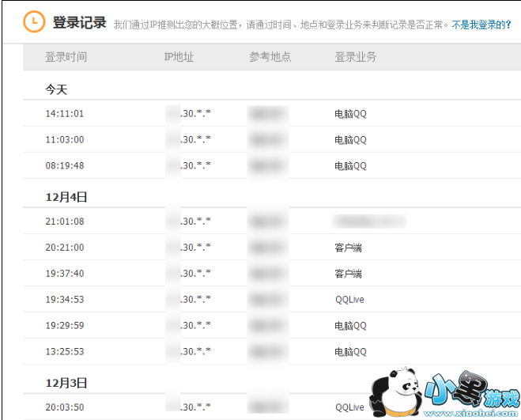Click the IP address in the 19:34:53 row
Image resolution: width=521 pixels, height=420 pixels.
(188, 299)
